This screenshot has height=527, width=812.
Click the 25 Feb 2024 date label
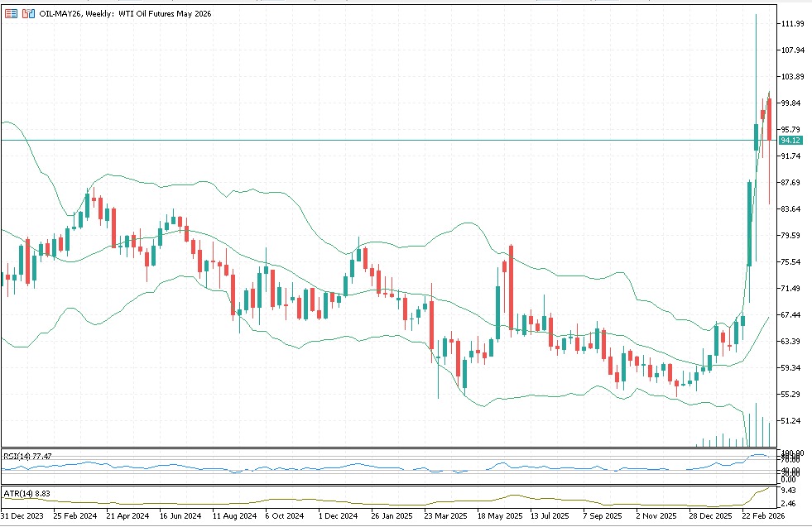75,515
